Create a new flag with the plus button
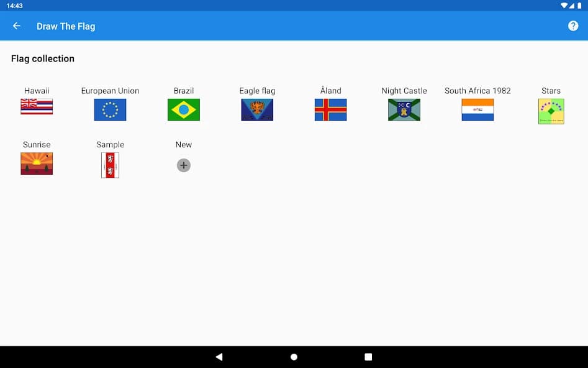588x368 pixels. point(183,165)
